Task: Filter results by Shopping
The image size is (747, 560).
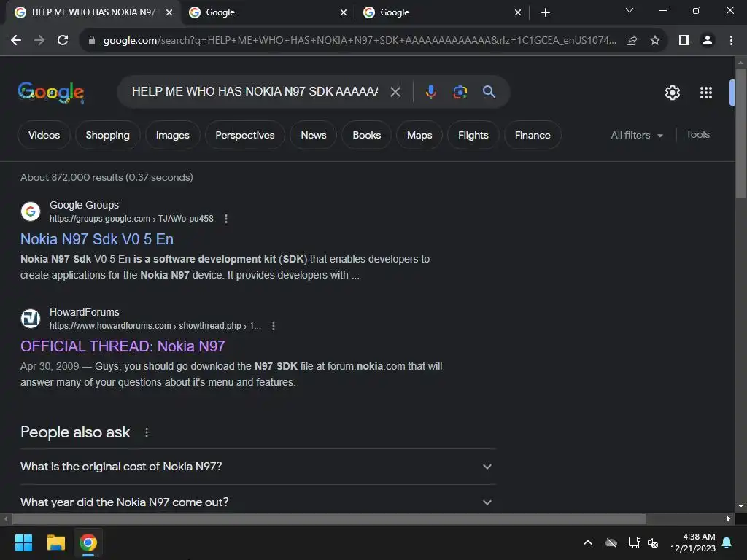Action: [x=107, y=135]
